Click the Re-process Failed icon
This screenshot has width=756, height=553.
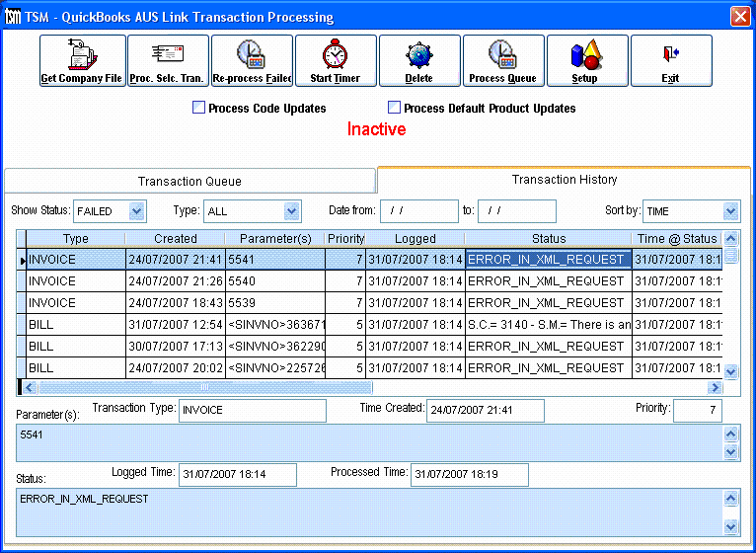click(252, 60)
